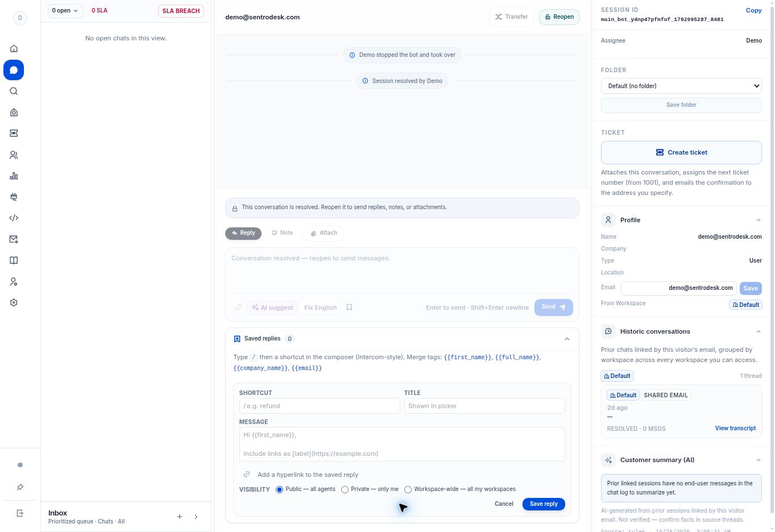Click the pin icon in sidebar
Screen dimensions: 775x532
[x=20, y=487]
